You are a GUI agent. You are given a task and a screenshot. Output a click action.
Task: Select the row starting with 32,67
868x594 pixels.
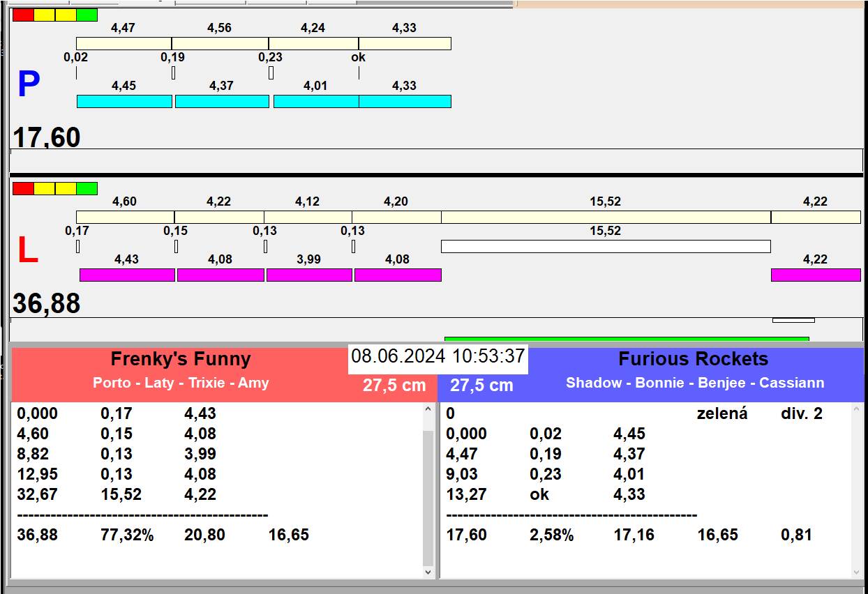[38, 494]
